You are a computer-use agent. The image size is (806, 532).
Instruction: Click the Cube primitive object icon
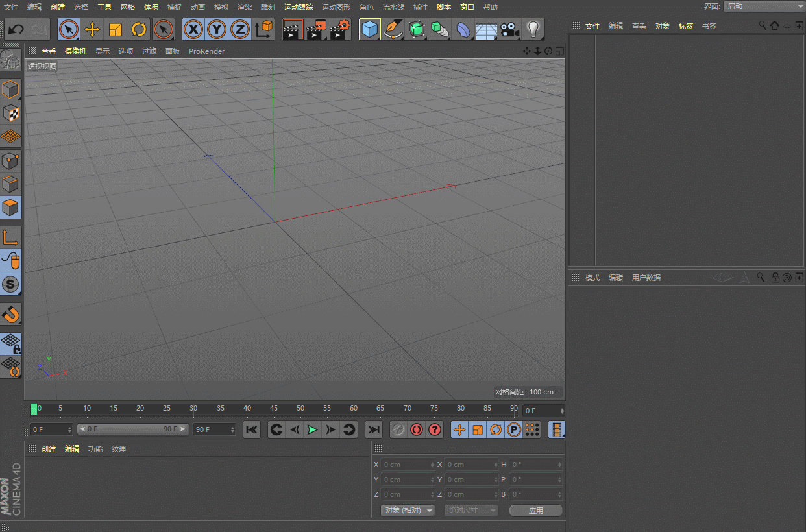coord(369,29)
